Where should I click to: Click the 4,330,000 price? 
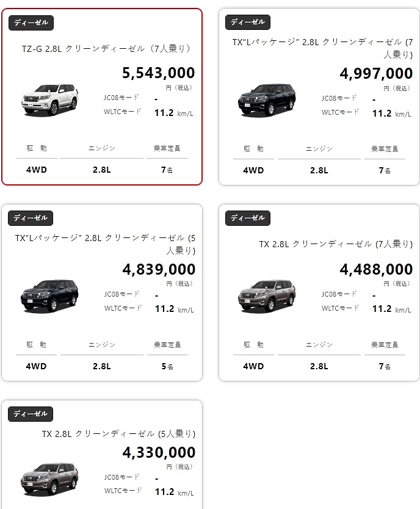[x=159, y=452]
